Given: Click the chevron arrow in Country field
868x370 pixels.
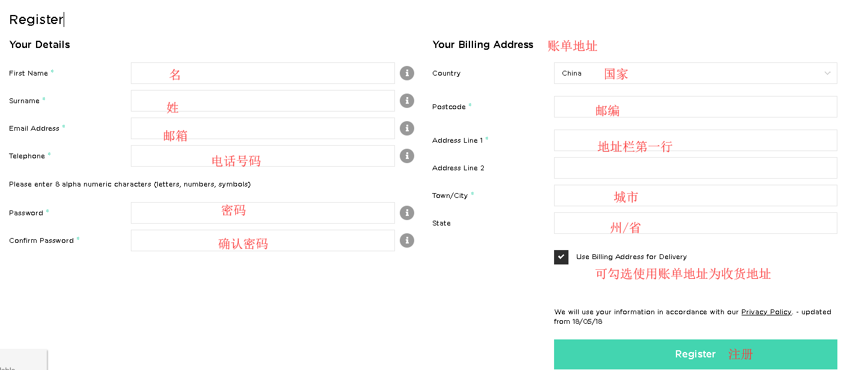Looking at the screenshot, I should pyautogui.click(x=827, y=73).
